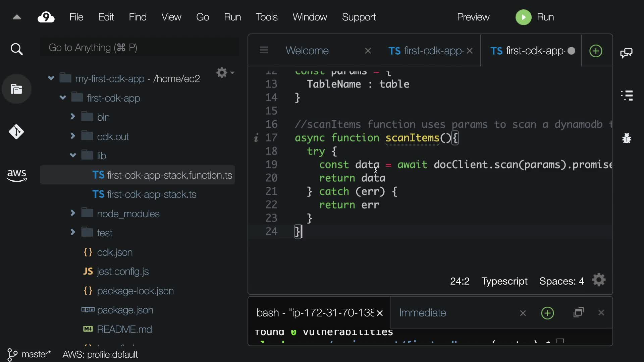644x362 pixels.
Task: Open the Spaces: 4 indentation selector
Action: click(x=561, y=281)
